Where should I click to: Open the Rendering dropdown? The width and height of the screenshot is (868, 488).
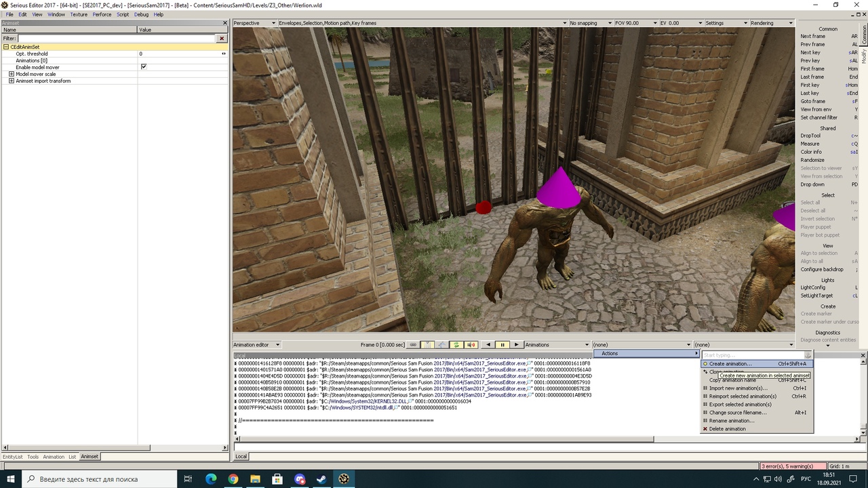coord(772,23)
